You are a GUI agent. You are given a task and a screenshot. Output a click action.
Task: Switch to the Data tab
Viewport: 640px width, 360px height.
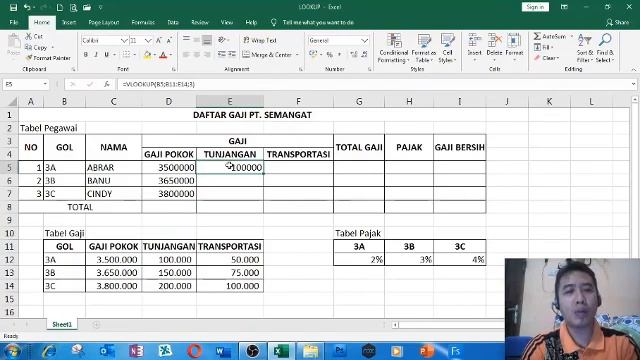173,22
